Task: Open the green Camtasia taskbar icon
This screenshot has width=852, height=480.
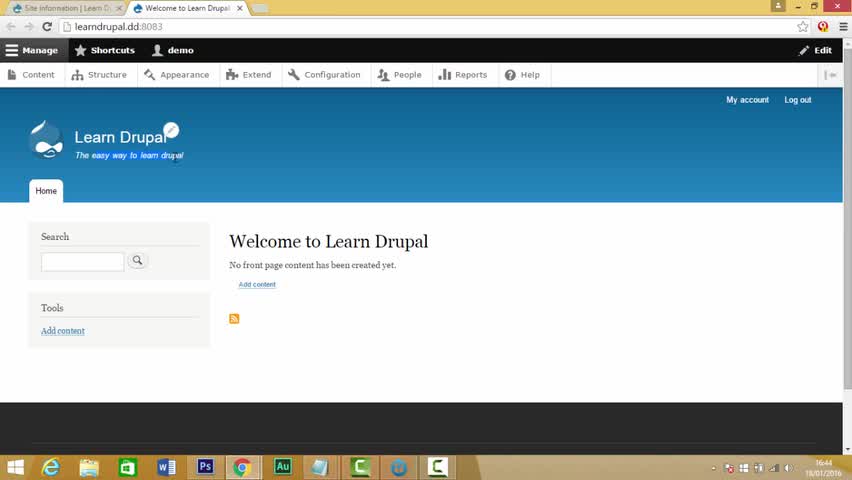Action: click(x=360, y=467)
